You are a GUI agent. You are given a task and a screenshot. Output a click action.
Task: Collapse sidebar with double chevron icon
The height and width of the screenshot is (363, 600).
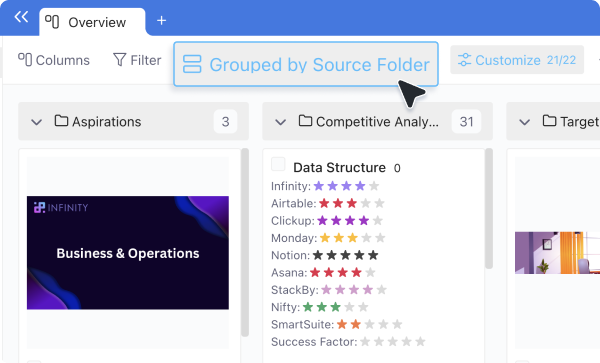click(x=21, y=17)
